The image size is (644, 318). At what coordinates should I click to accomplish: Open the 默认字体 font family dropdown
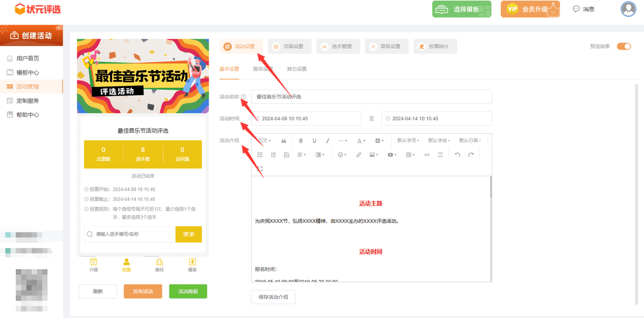pyautogui.click(x=438, y=140)
